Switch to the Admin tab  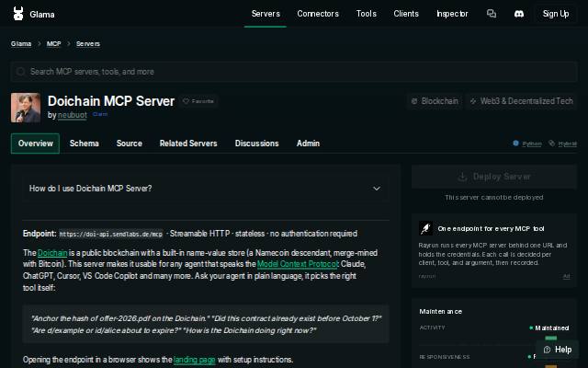[x=308, y=144]
